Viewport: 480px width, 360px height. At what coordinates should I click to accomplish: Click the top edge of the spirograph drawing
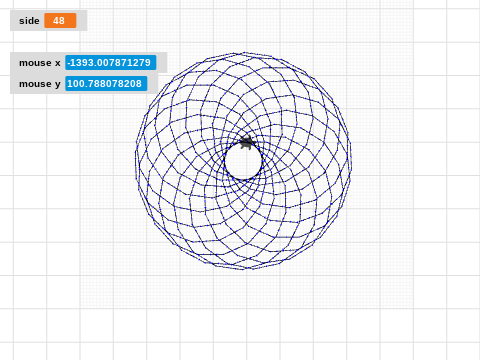243,53
